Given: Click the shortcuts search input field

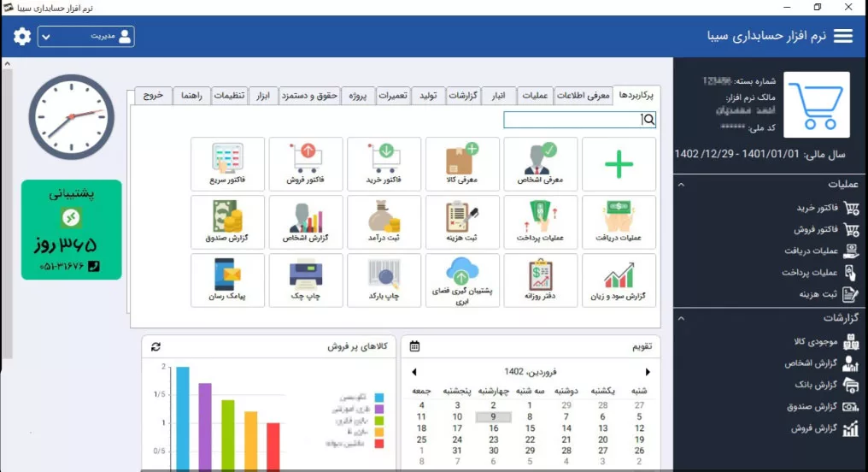Looking at the screenshot, I should tap(579, 119).
